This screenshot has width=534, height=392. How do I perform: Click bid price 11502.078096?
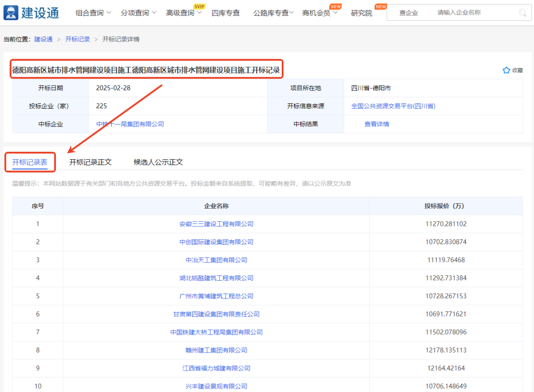click(x=446, y=332)
